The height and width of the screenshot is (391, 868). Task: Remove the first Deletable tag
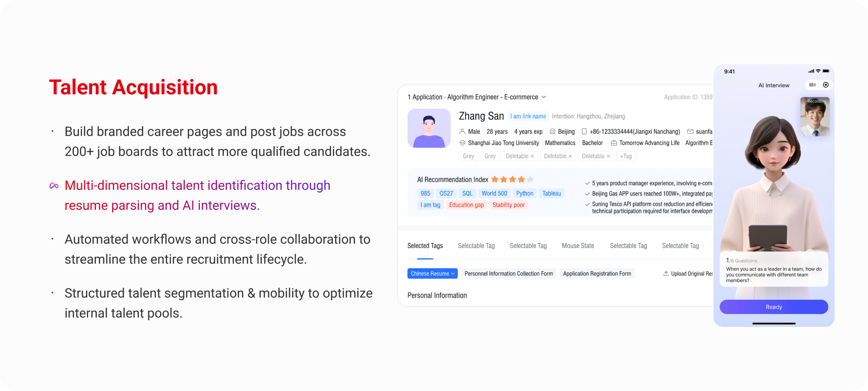532,156
